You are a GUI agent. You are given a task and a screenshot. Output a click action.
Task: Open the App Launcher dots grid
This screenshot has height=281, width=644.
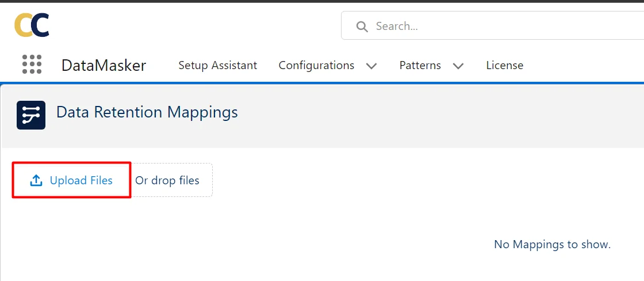32,64
